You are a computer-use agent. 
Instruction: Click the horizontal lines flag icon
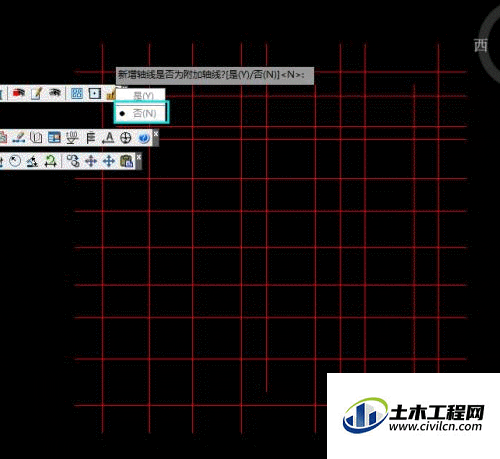tap(90, 138)
